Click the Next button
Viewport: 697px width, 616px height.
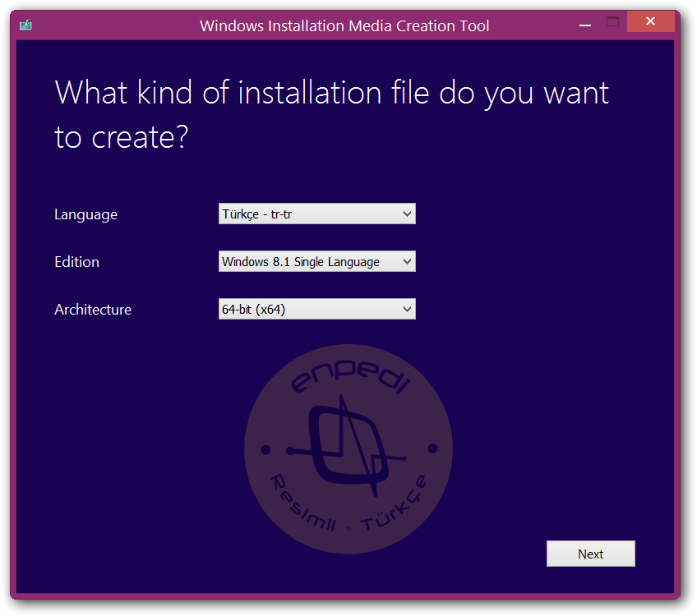click(x=590, y=554)
